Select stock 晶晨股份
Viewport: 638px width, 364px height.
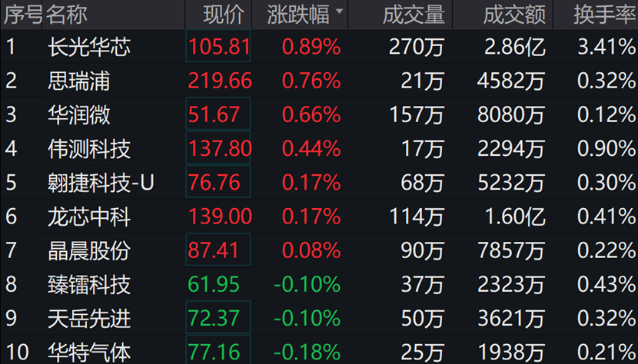[x=89, y=250]
